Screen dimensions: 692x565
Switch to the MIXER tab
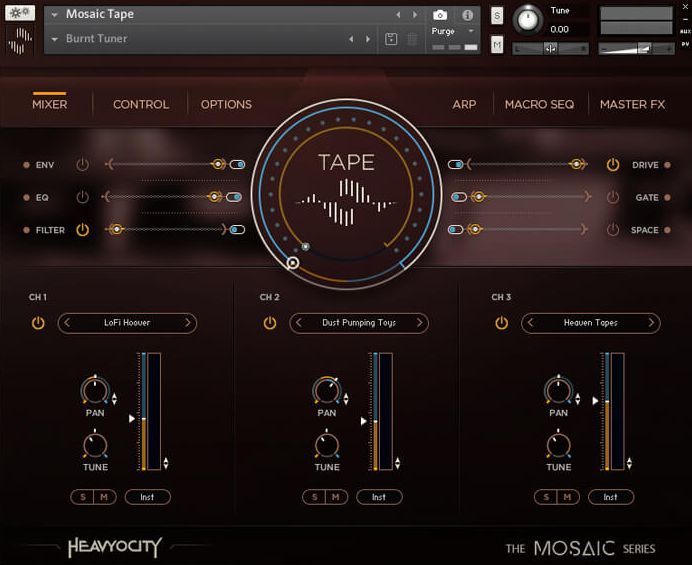click(x=49, y=105)
